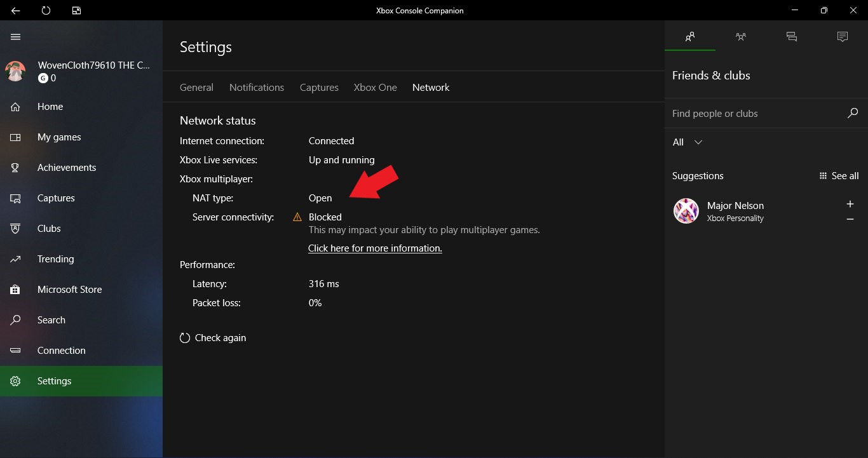Open the Captures settings tab
Image resolution: width=868 pixels, height=458 pixels.
pyautogui.click(x=319, y=88)
